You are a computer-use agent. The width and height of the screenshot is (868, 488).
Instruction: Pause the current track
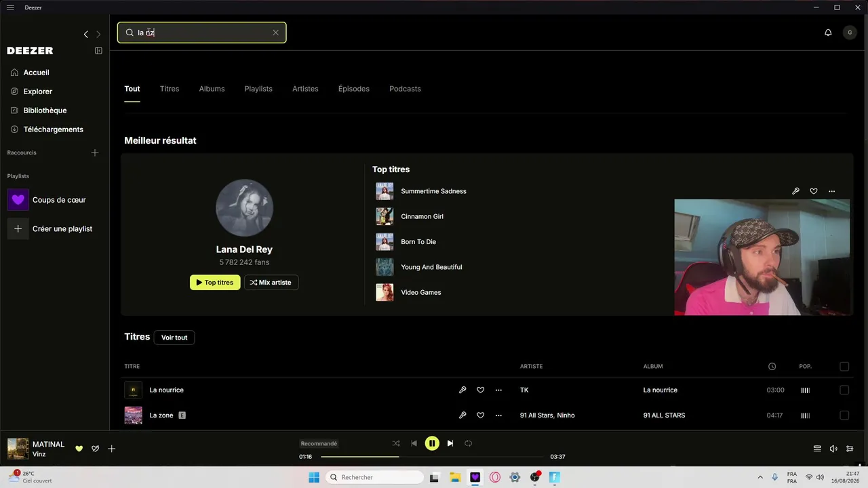point(432,444)
